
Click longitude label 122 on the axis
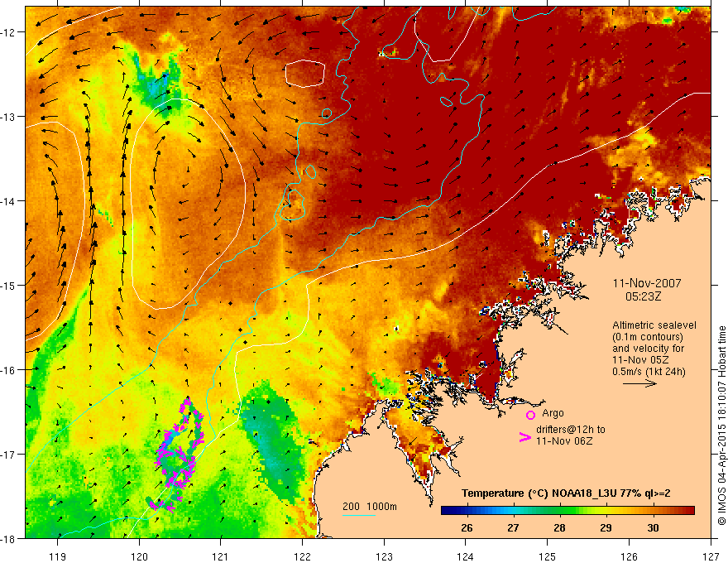(x=302, y=556)
